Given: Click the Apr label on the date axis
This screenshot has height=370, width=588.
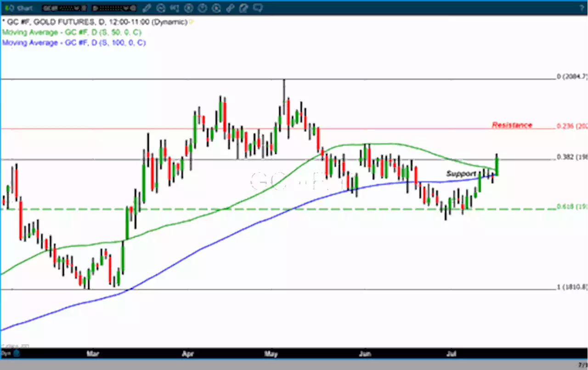Looking at the screenshot, I should coord(187,354).
